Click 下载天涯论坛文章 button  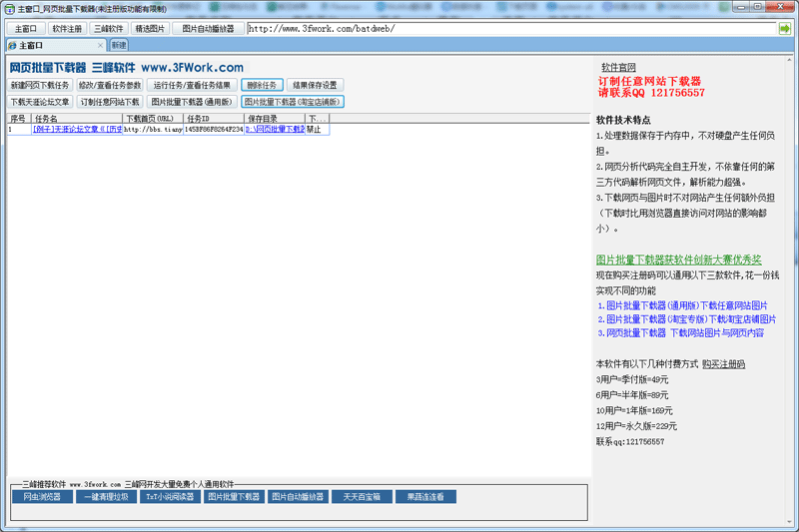(x=40, y=102)
